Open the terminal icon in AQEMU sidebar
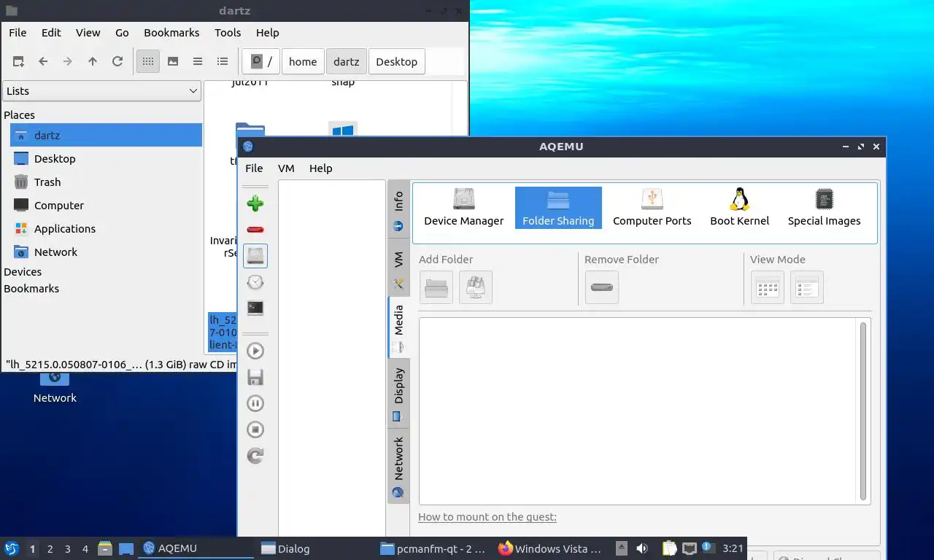The image size is (934, 560). click(255, 308)
